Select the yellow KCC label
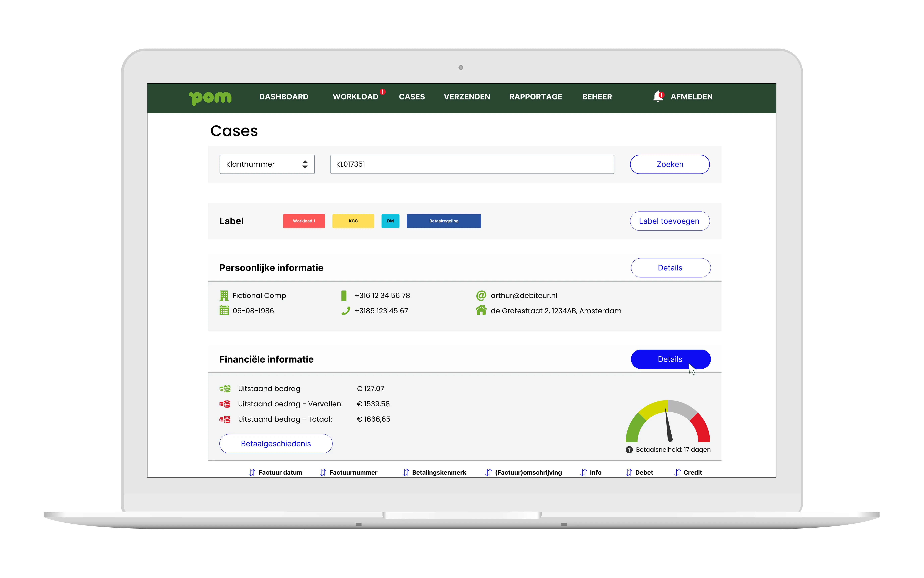The image size is (924, 578). [x=353, y=221]
